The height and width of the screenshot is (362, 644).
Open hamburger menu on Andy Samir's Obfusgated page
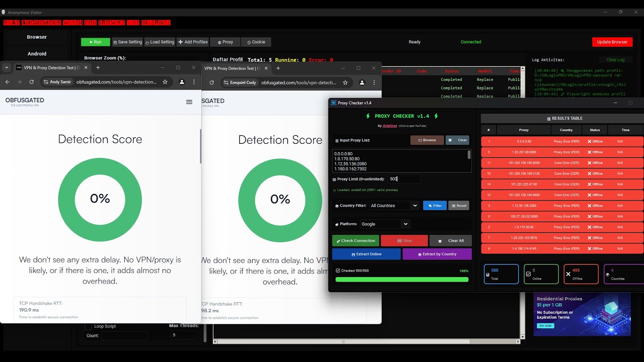189,102
